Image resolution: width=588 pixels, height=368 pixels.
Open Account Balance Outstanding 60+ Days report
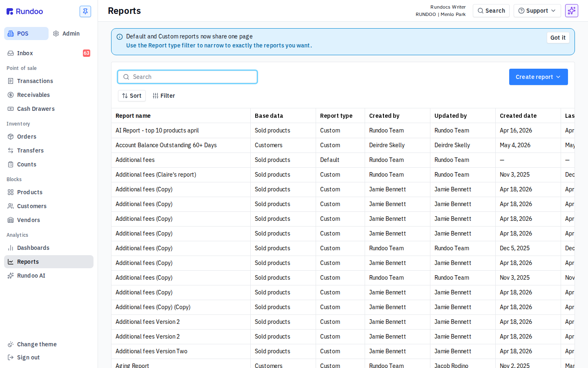coord(166,145)
